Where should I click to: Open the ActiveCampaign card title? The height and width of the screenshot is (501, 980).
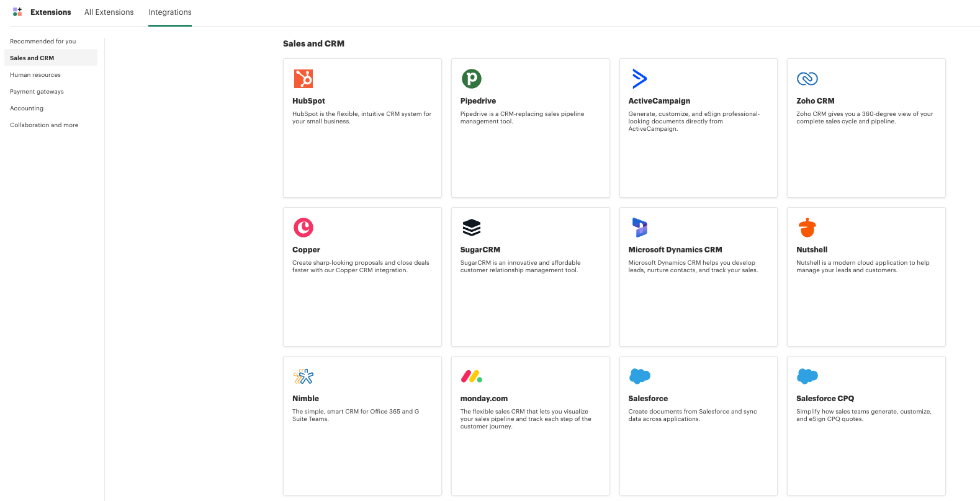tap(659, 101)
